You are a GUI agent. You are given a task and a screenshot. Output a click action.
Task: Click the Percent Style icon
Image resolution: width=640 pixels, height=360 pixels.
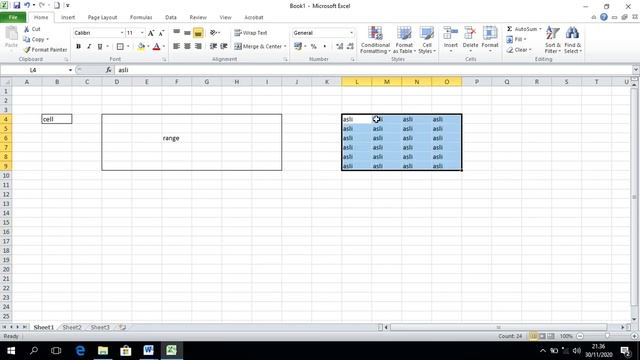coord(313,47)
